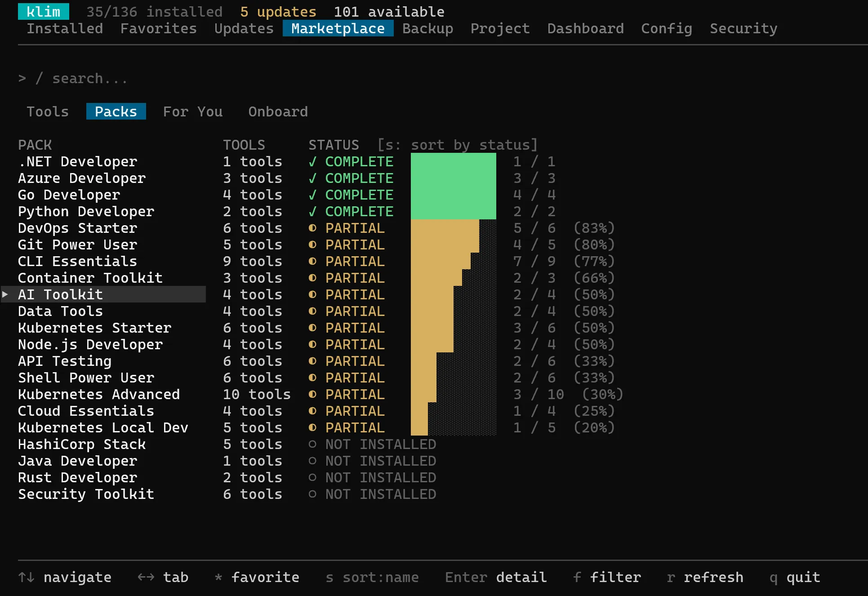Click the green progress bar for Go Developer
868x596 pixels.
[454, 195]
